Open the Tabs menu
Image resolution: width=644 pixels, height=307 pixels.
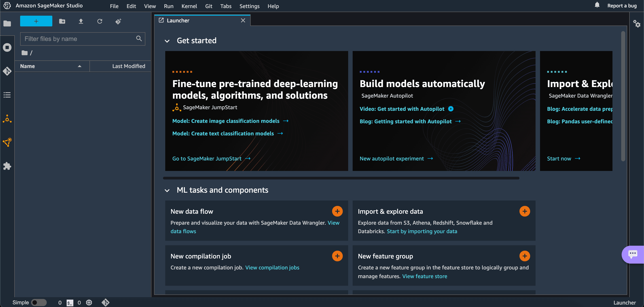(226, 6)
